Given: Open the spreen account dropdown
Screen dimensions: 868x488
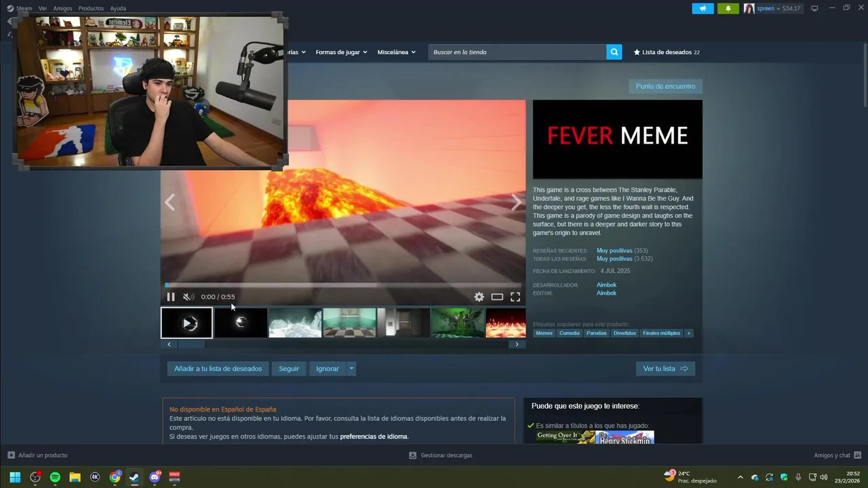Looking at the screenshot, I should click(x=772, y=8).
